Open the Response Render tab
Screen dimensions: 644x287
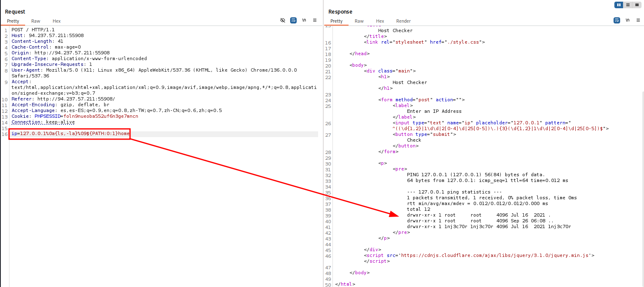[x=403, y=21]
